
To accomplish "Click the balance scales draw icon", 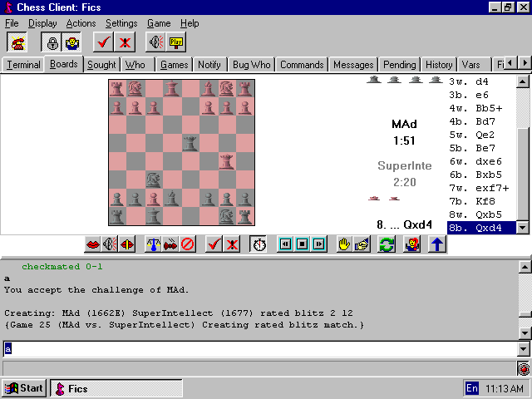I will click(153, 244).
